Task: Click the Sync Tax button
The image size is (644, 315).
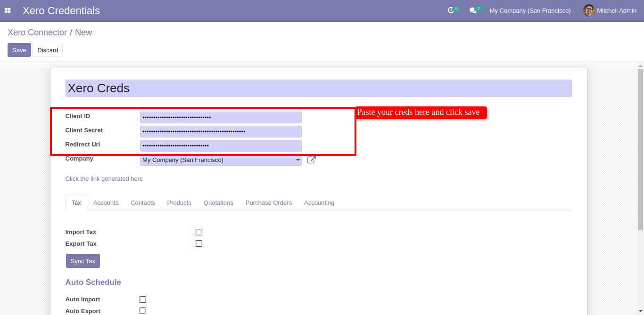Action: pyautogui.click(x=83, y=261)
